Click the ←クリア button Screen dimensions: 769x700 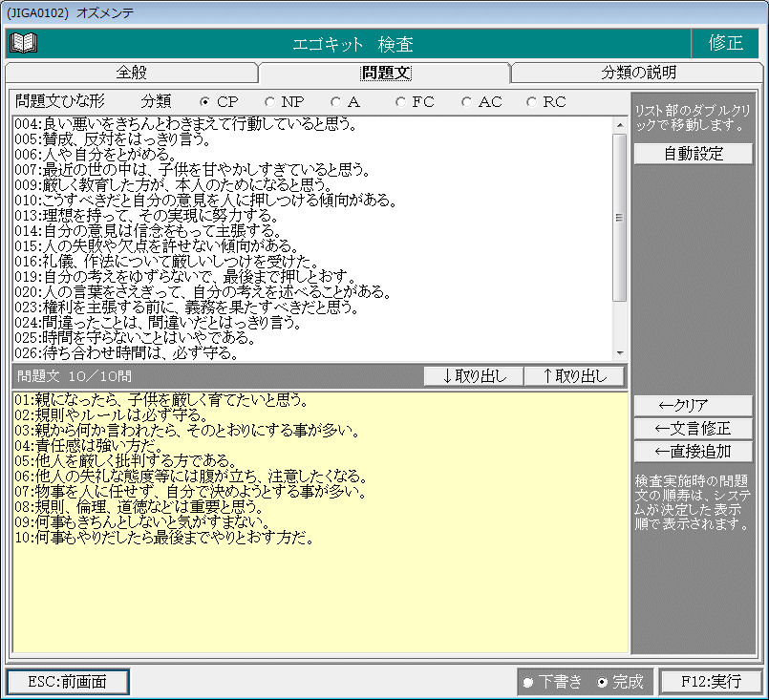694,406
